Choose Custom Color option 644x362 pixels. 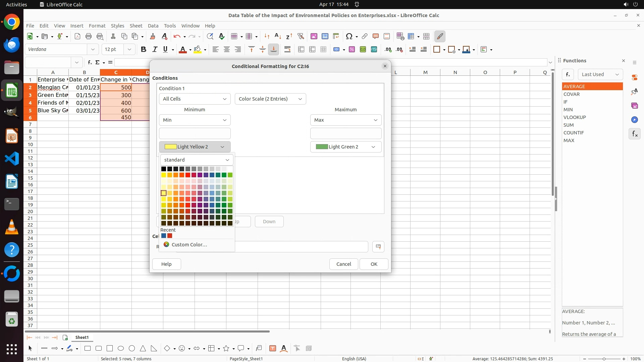pos(189,245)
